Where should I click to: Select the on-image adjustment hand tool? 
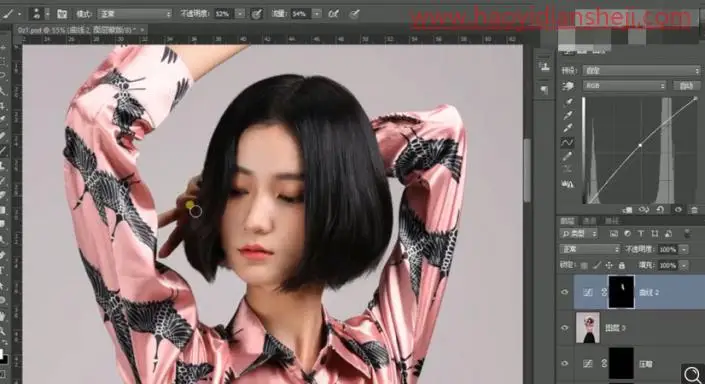click(x=568, y=85)
